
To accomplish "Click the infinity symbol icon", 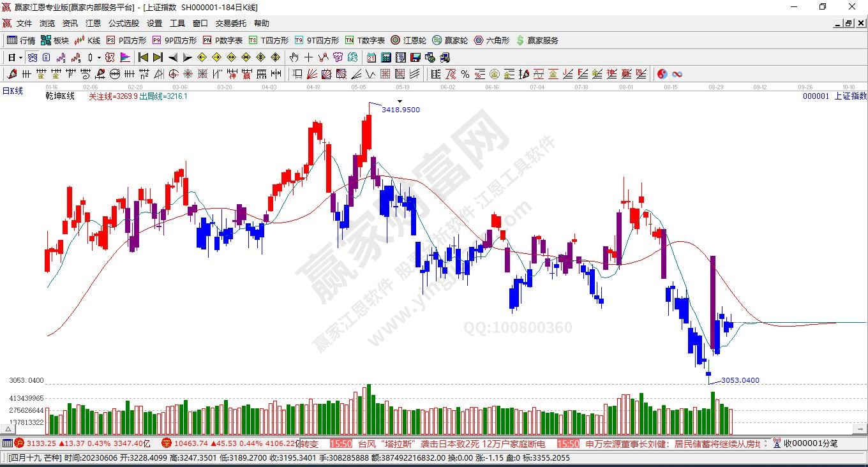I will coord(677,74).
